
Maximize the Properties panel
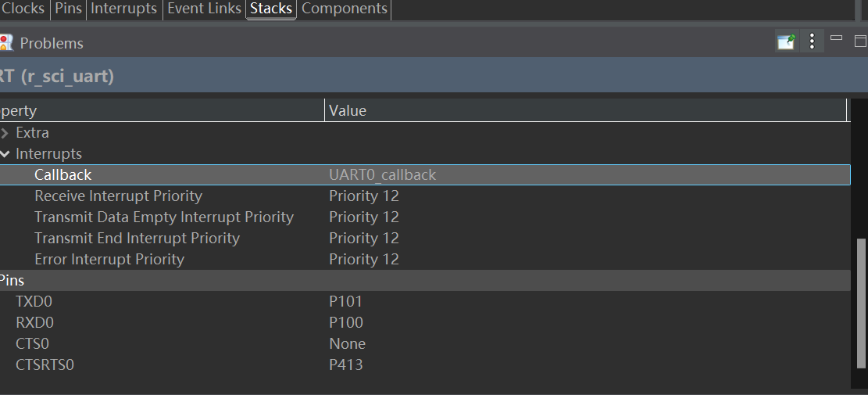click(860, 41)
